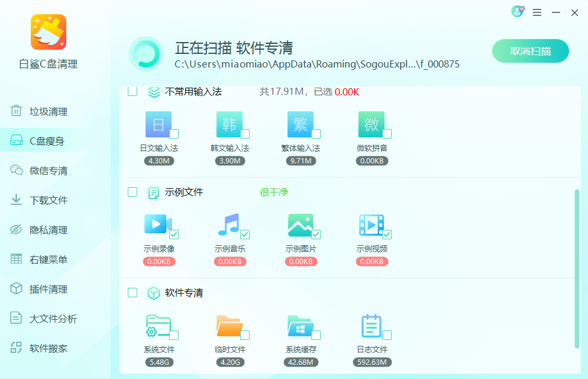Tick the 繁体输入法 checkbox
Viewport: 588px width, 379px height.
(x=316, y=134)
